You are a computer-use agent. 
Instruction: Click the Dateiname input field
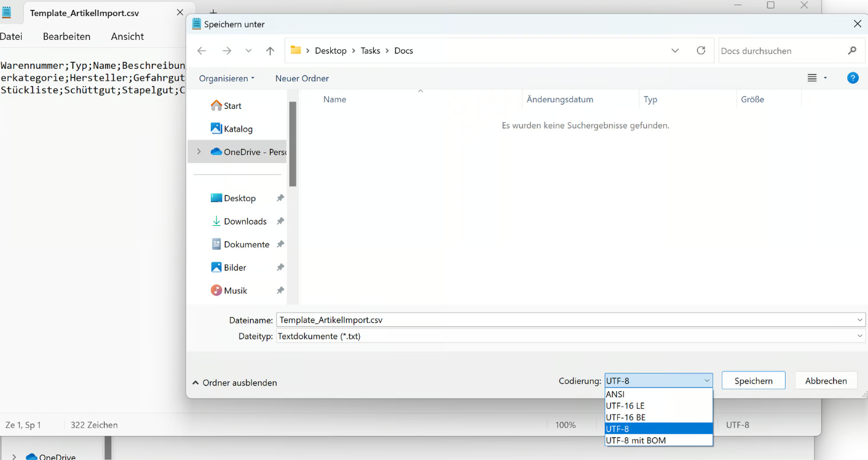(x=566, y=320)
